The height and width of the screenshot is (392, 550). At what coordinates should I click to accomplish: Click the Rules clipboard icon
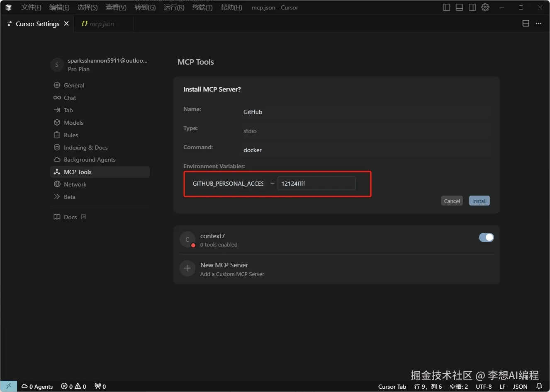(x=57, y=135)
